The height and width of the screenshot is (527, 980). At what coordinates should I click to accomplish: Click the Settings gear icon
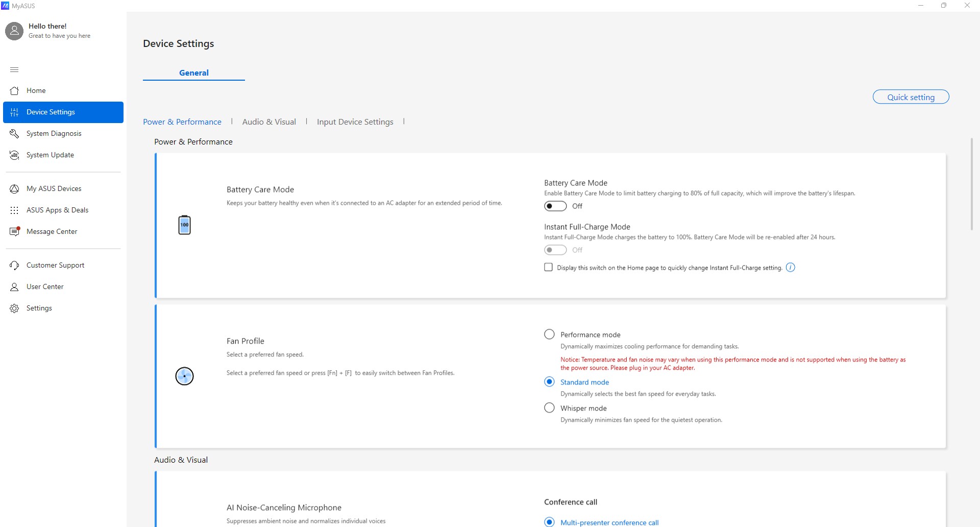(x=15, y=308)
